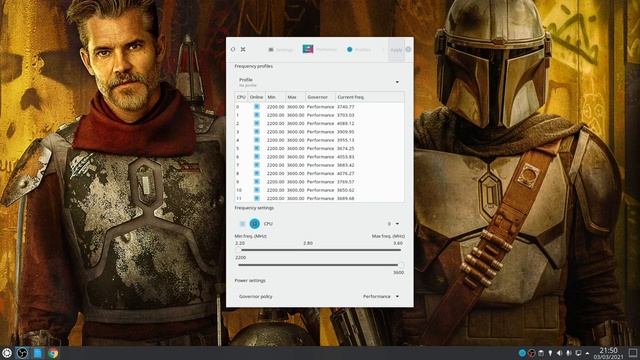Click the Governor column header

coord(320,97)
